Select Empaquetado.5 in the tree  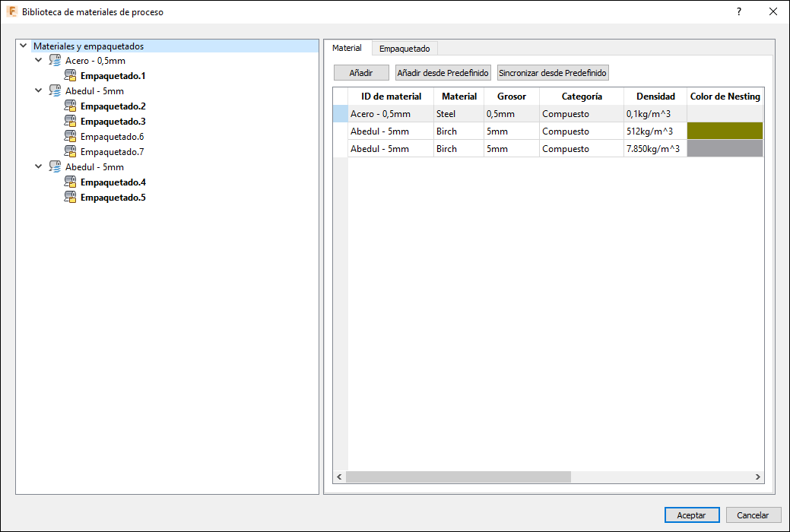point(113,198)
